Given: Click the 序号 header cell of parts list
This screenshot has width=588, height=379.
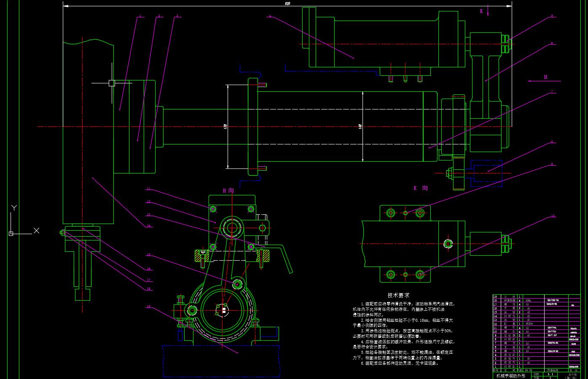Looking at the screenshot, I should click(x=495, y=370).
